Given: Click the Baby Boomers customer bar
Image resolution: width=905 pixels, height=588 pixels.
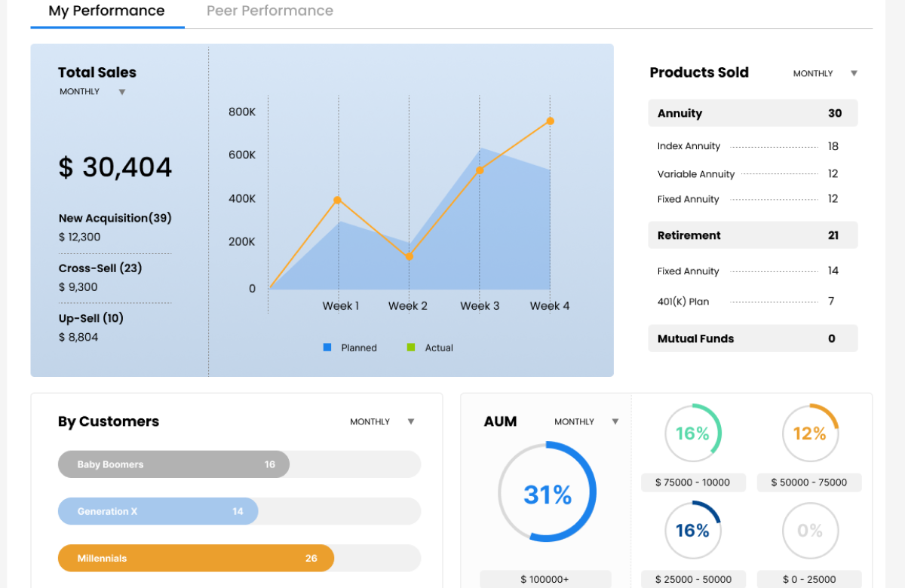Looking at the screenshot, I should point(173,464).
